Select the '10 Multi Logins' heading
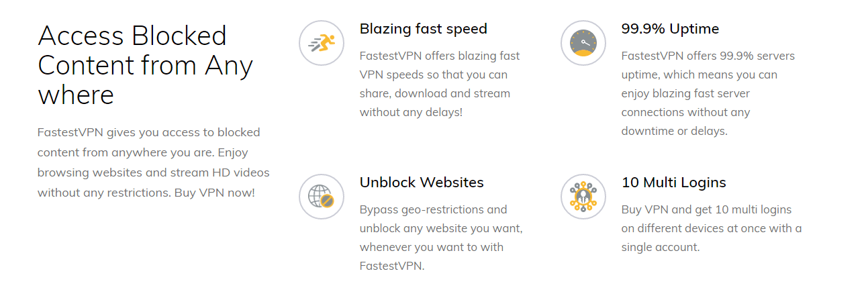Image resolution: width=868 pixels, height=300 pixels. click(673, 183)
